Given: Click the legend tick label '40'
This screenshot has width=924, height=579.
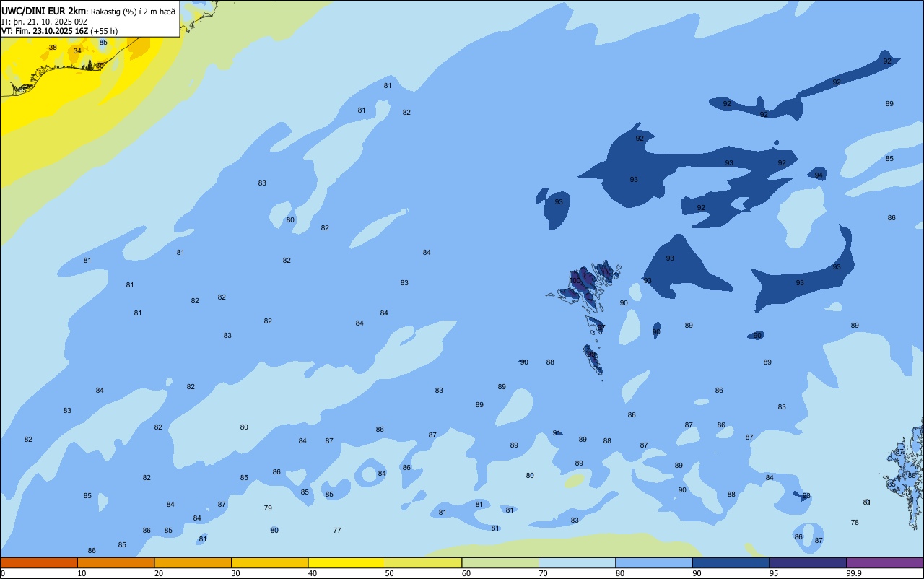Looking at the screenshot, I should tap(313, 573).
